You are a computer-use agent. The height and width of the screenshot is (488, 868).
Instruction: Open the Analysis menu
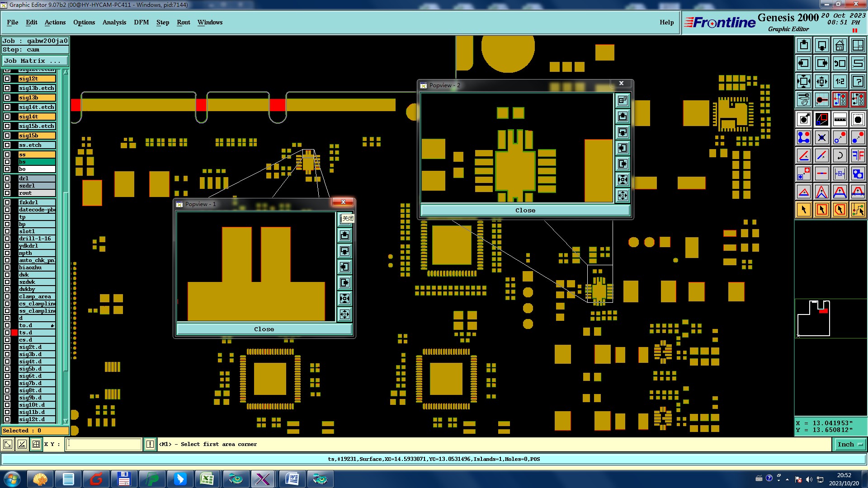(114, 22)
